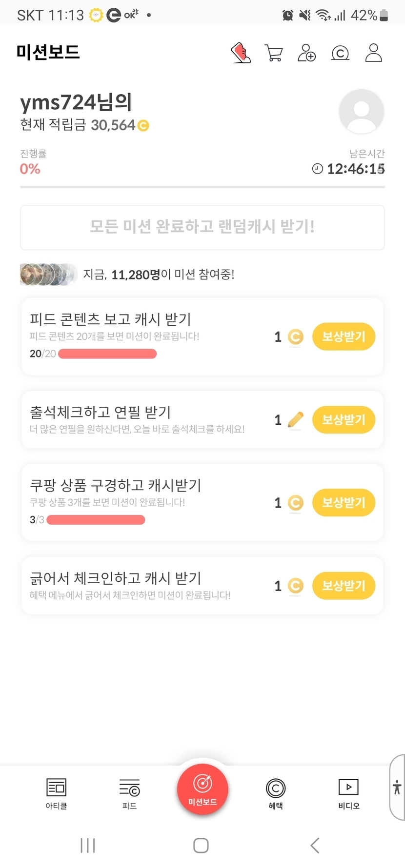Tap the 피드 콘텐츠 20/20 progress bar
The image size is (405, 868).
[x=107, y=354]
